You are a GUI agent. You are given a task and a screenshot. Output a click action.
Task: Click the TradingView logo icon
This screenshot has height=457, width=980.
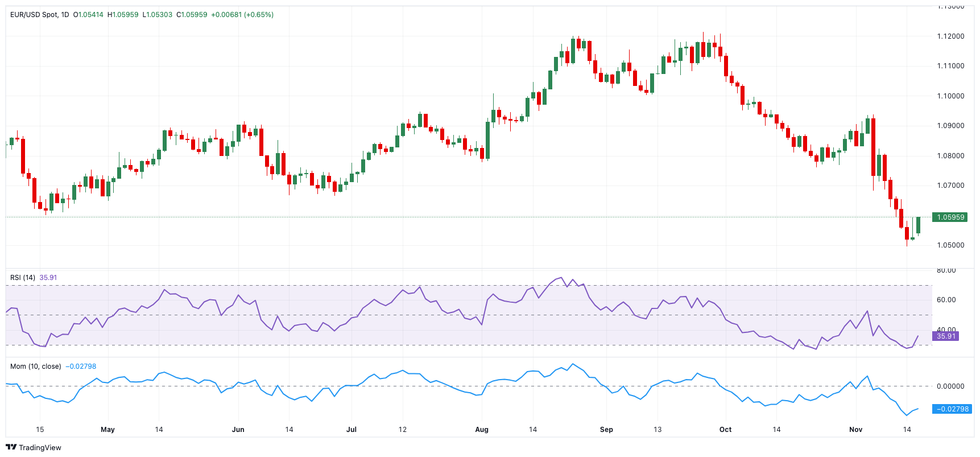[11, 447]
